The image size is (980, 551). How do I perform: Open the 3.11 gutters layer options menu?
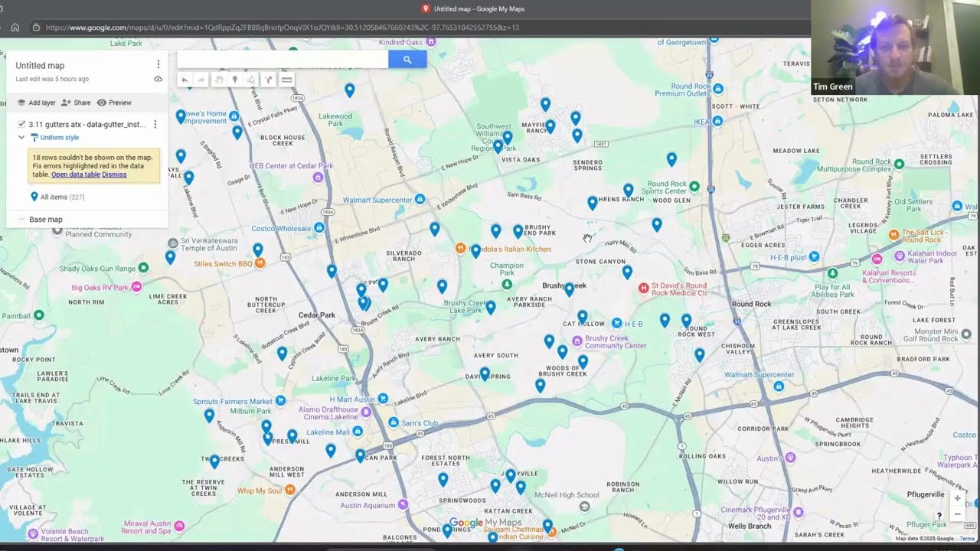click(x=155, y=124)
